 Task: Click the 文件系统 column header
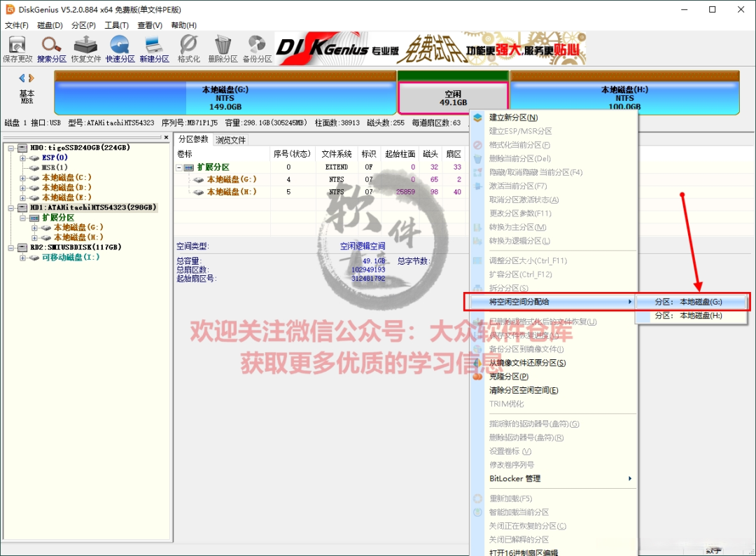[x=337, y=154]
